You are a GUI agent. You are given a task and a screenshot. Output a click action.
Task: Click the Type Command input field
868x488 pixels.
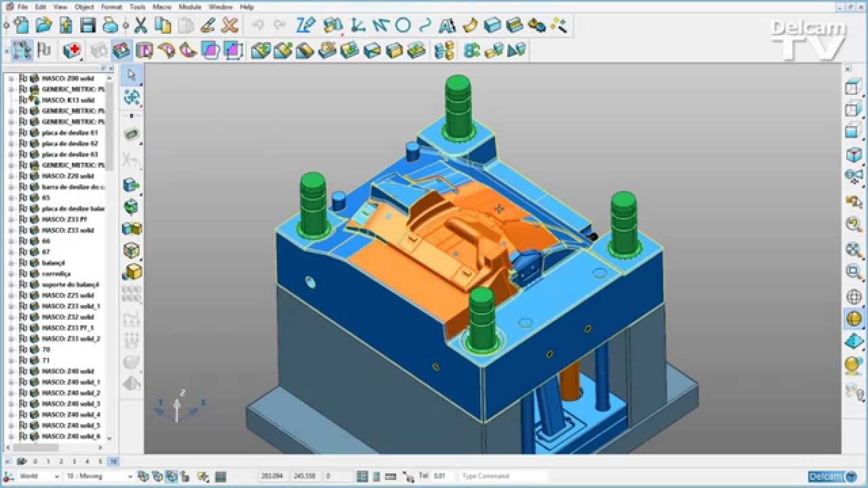(502, 476)
